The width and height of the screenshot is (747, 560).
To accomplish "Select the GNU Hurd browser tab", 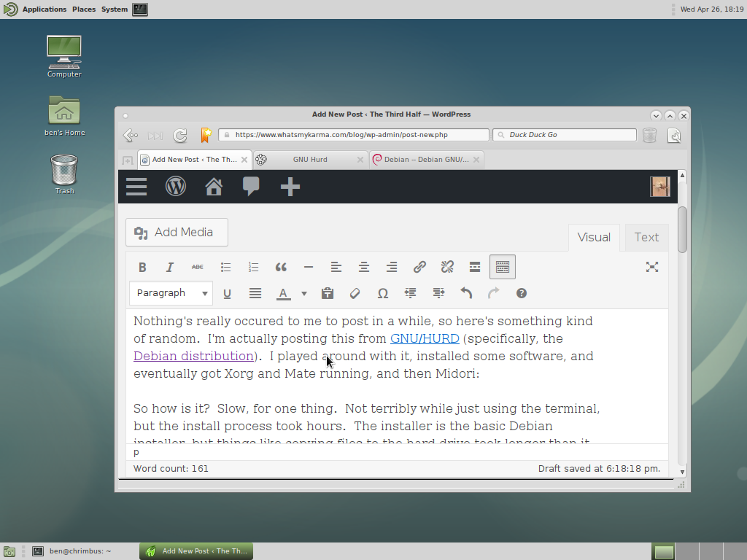I will (309, 160).
